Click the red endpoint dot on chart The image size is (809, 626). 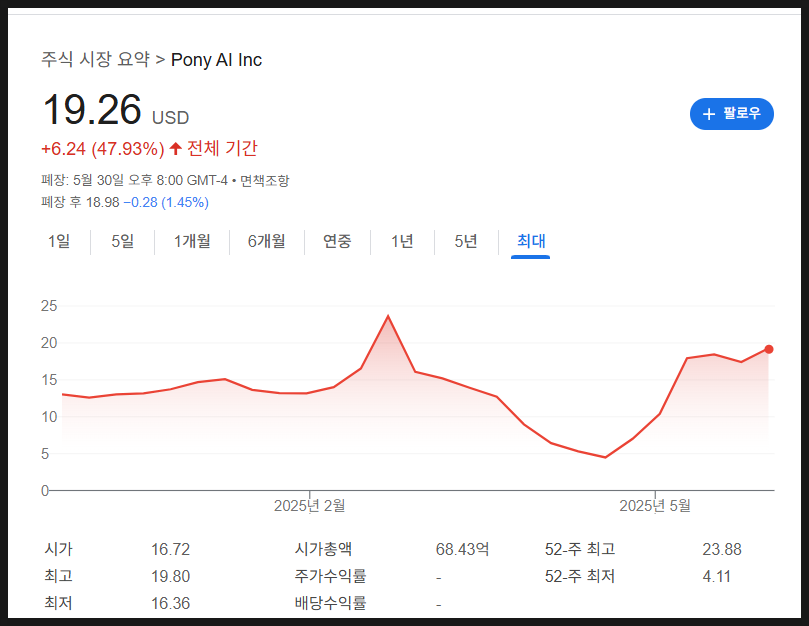[768, 349]
